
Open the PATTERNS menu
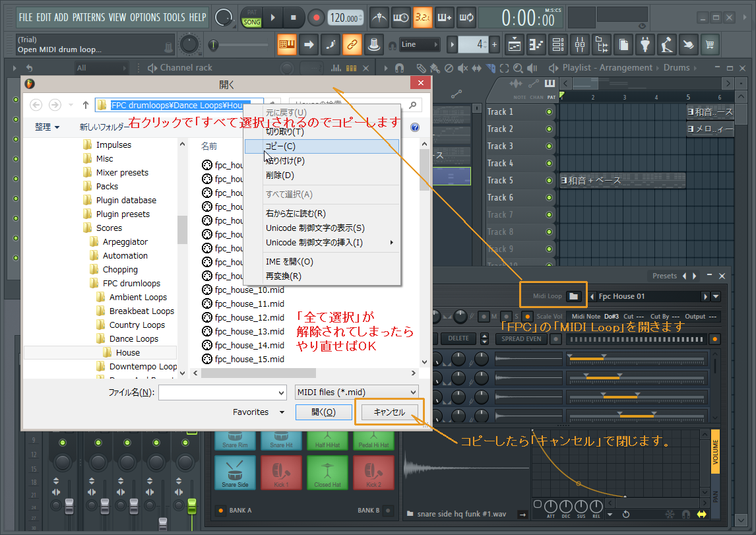(90, 18)
